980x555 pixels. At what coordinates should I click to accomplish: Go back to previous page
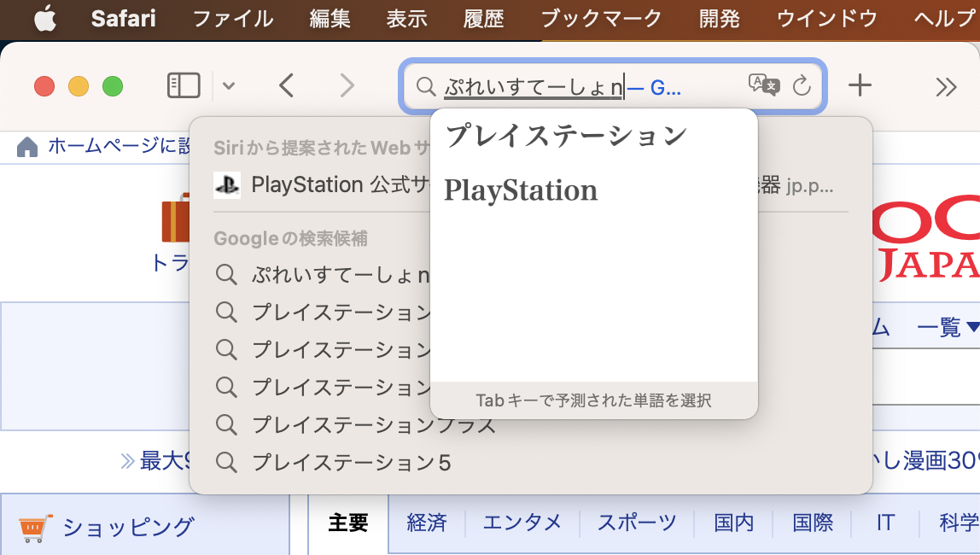(x=287, y=85)
